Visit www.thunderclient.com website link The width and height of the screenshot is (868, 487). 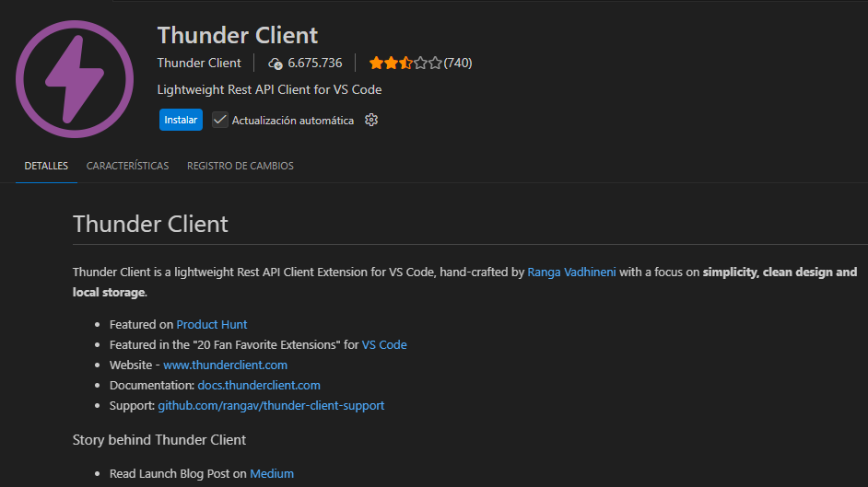point(225,365)
